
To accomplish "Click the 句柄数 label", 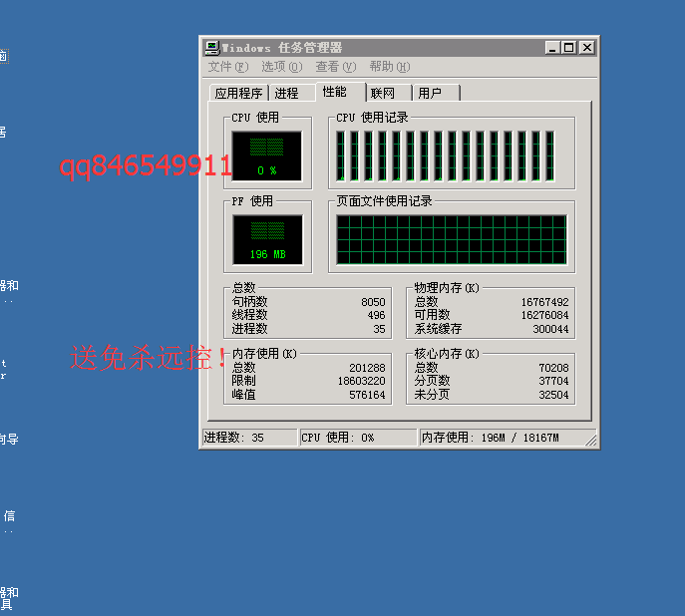I will pos(249,302).
